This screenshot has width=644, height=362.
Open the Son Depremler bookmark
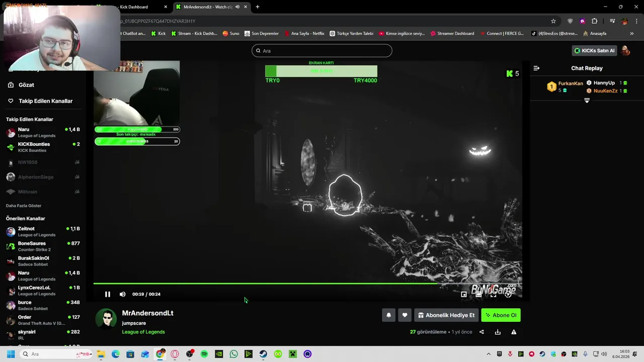tap(262, 34)
